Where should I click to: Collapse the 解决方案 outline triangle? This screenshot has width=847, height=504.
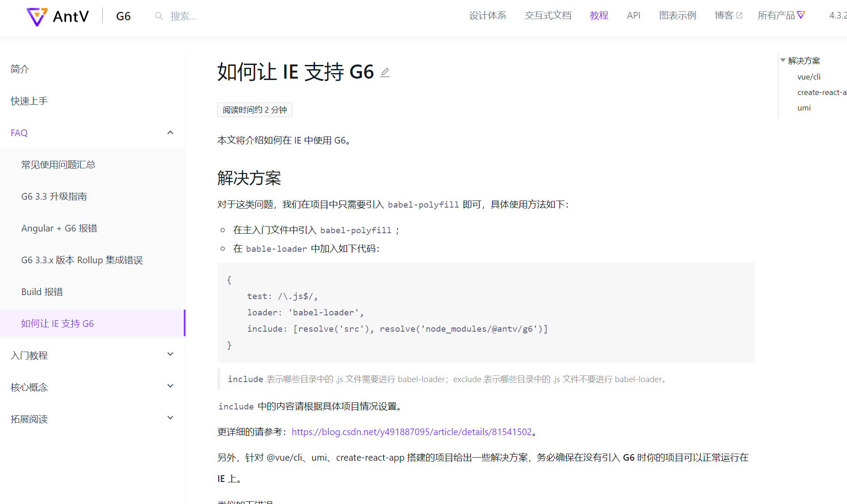tap(782, 60)
